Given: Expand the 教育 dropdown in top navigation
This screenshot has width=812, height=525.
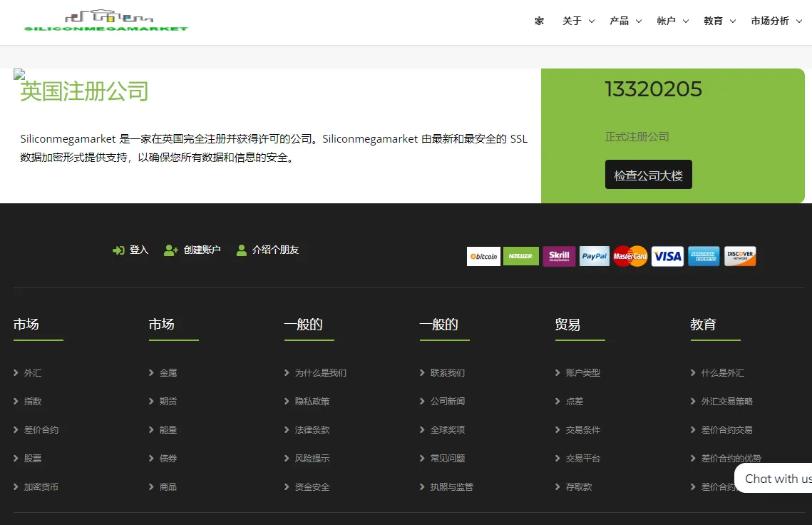Looking at the screenshot, I should click(x=720, y=21).
